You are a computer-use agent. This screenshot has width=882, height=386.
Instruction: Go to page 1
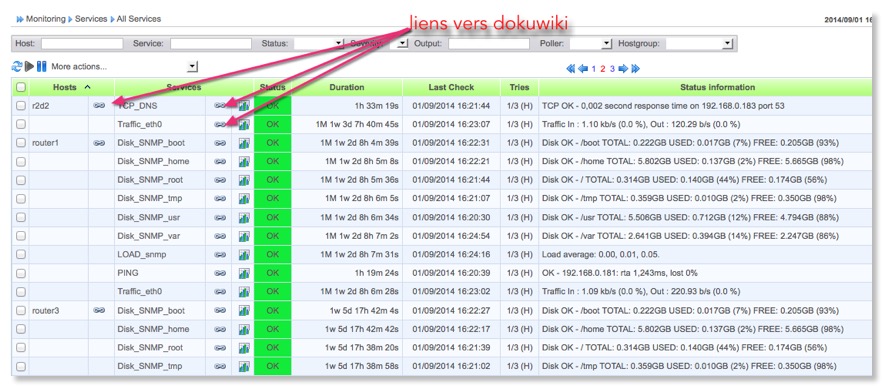click(594, 69)
